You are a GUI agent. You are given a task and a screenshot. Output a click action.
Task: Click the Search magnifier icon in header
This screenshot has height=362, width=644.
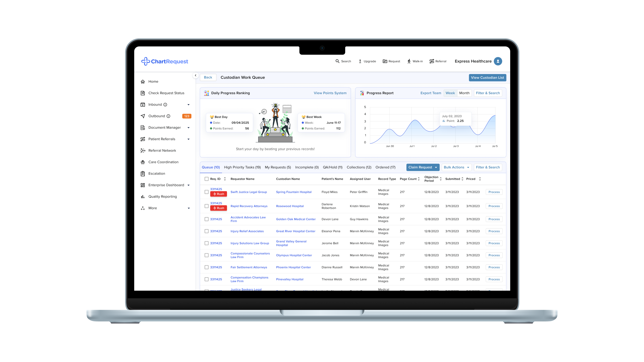coord(337,61)
